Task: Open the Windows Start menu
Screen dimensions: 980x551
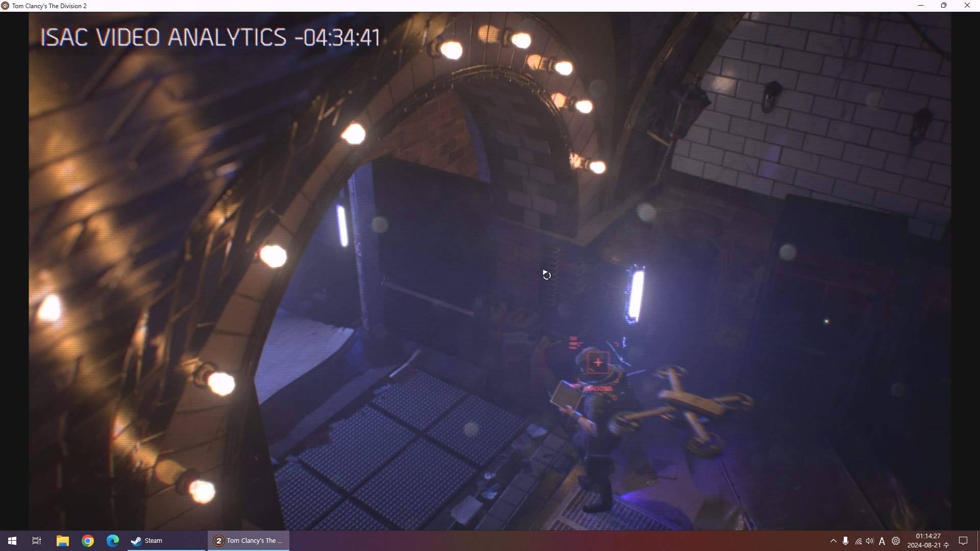Action: [x=12, y=541]
